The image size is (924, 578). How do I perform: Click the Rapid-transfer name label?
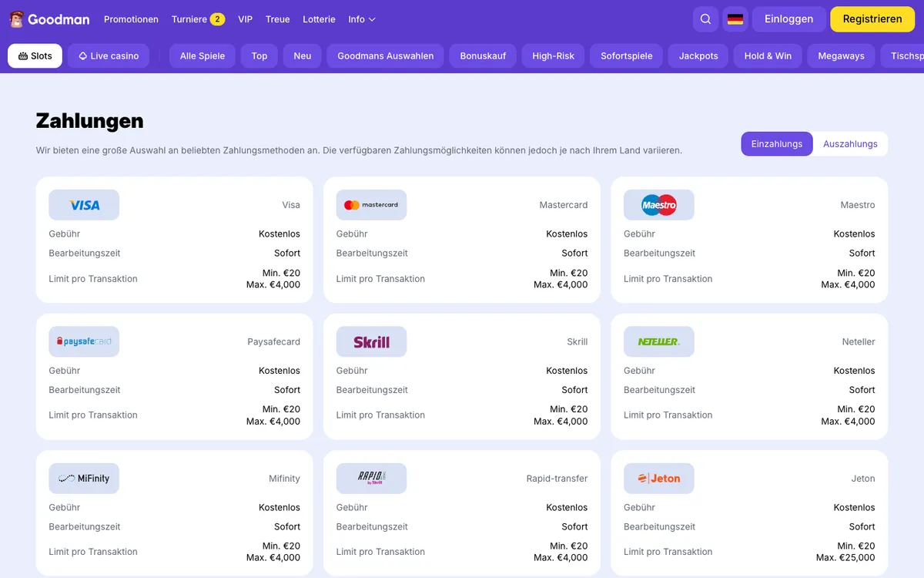(x=557, y=479)
